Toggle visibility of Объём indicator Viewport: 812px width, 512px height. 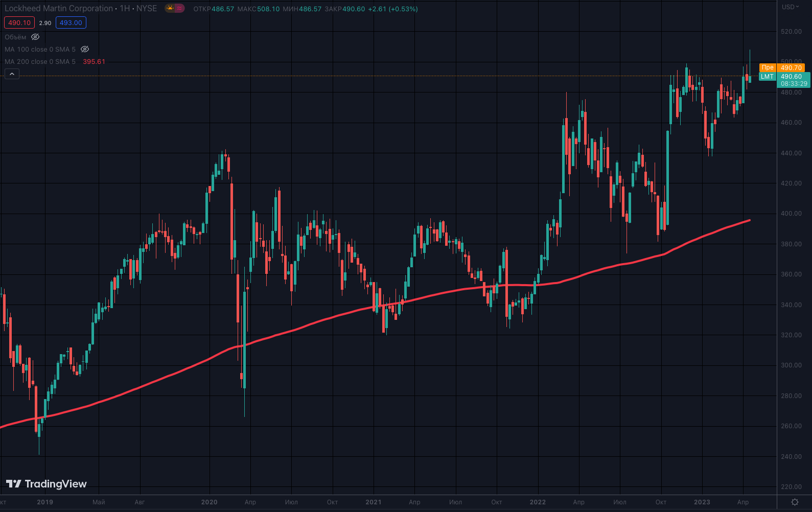[x=35, y=37]
